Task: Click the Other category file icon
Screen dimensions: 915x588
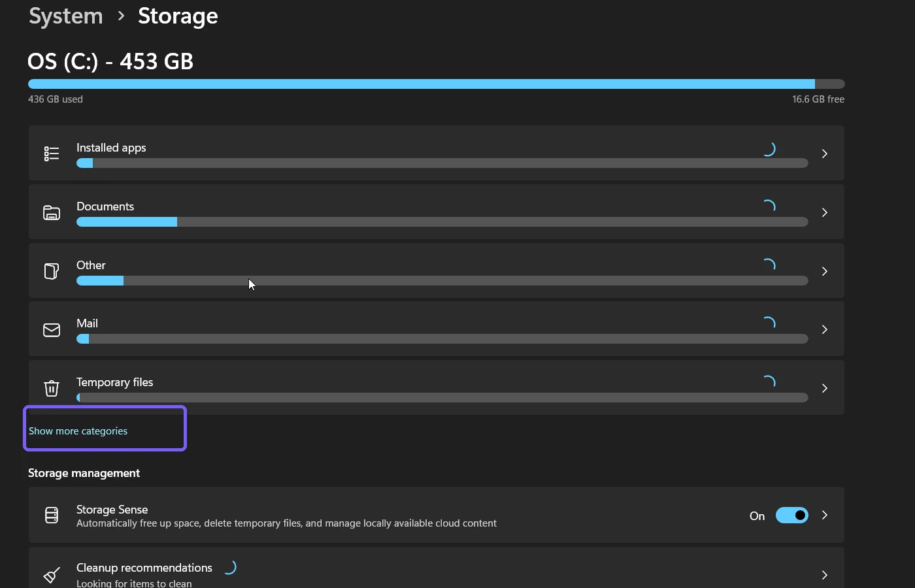Action: 52,271
